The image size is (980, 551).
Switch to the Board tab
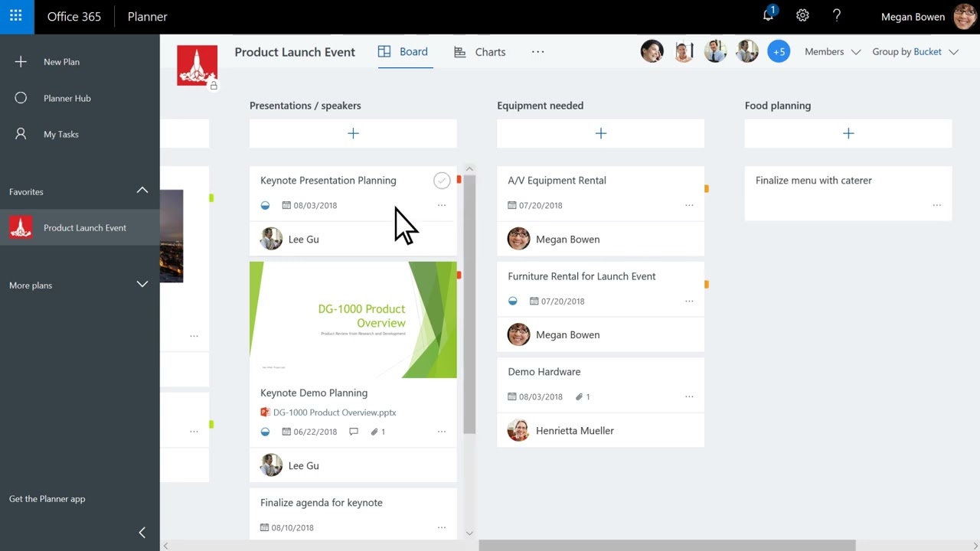[x=403, y=52]
